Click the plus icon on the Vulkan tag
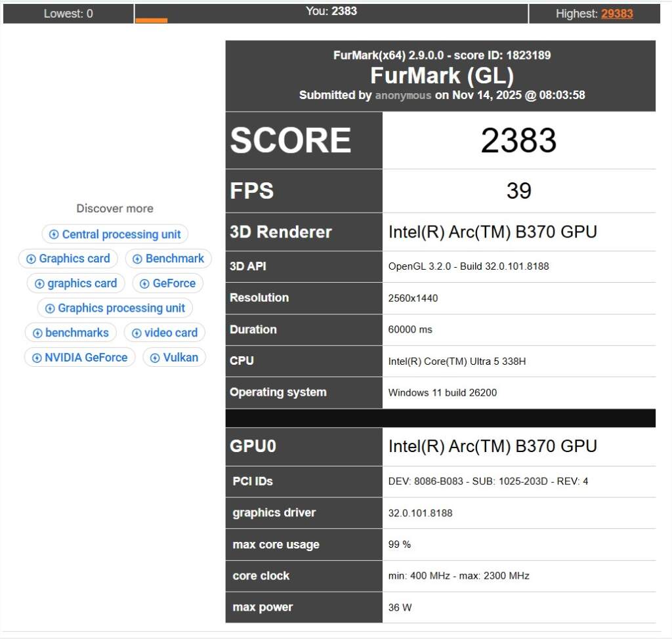 click(155, 358)
